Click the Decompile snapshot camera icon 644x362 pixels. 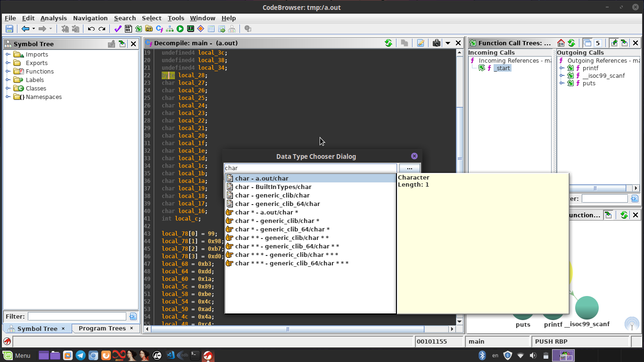click(437, 43)
